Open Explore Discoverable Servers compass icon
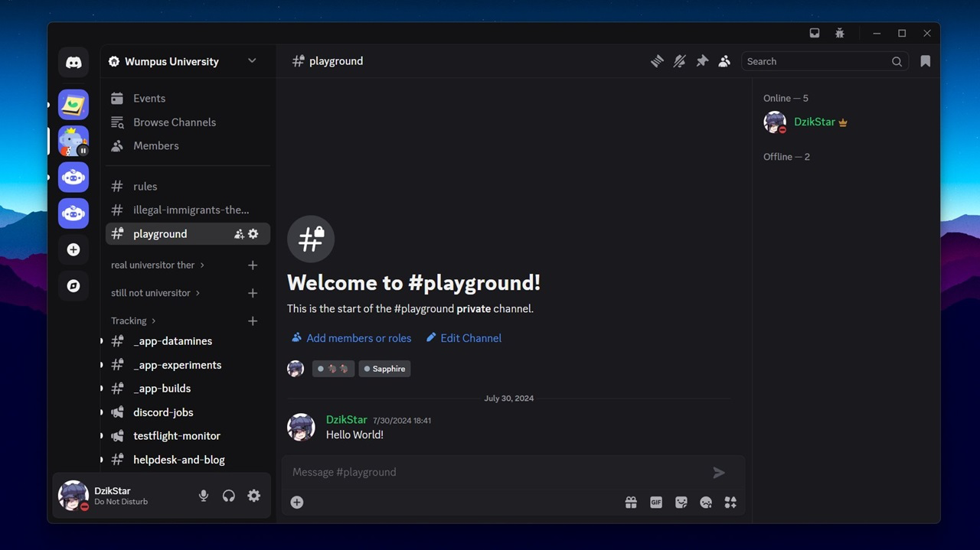The image size is (980, 550). pos(73,286)
